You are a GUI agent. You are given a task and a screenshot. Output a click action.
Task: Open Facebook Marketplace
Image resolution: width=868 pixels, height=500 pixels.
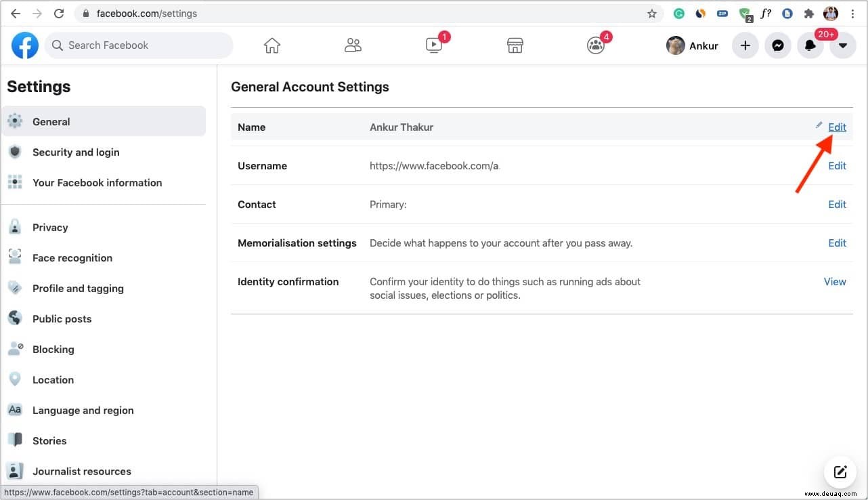coord(515,45)
